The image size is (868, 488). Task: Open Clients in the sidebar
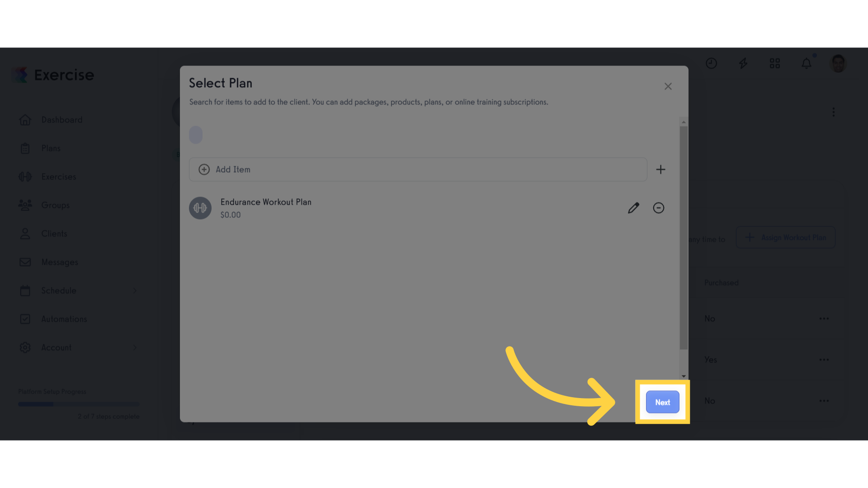[54, 234]
